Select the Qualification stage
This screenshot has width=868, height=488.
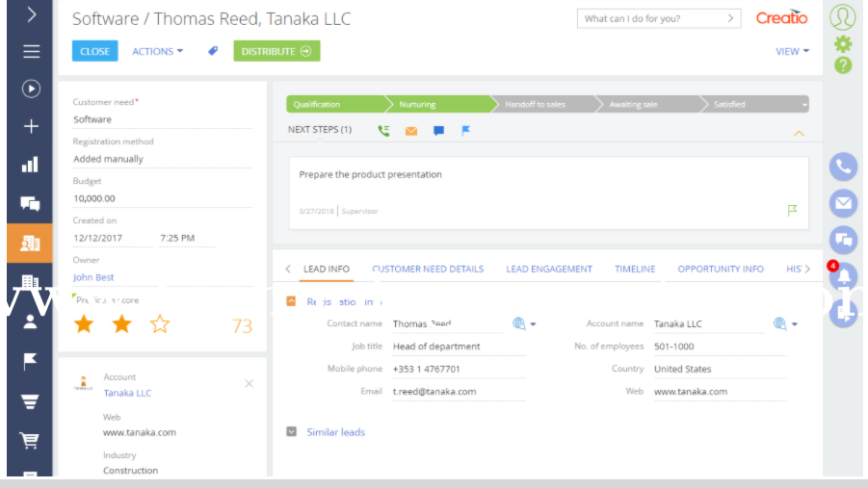[335, 104]
